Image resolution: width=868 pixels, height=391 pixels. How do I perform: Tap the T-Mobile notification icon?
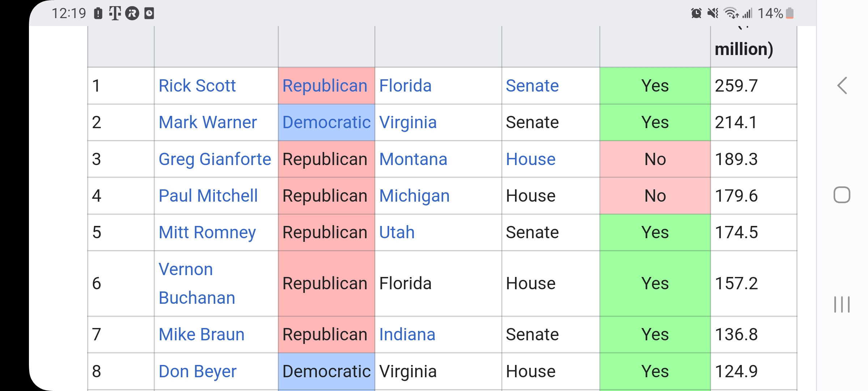[115, 13]
